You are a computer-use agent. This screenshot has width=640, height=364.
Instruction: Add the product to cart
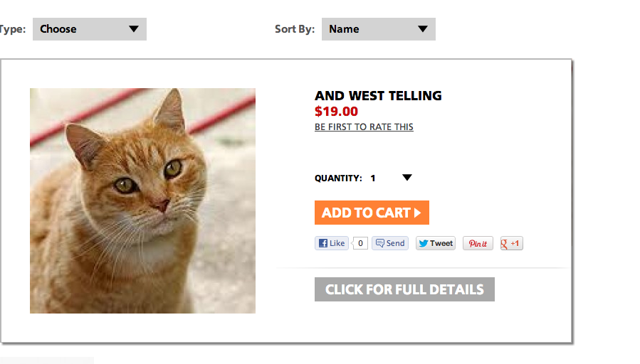coord(372,213)
